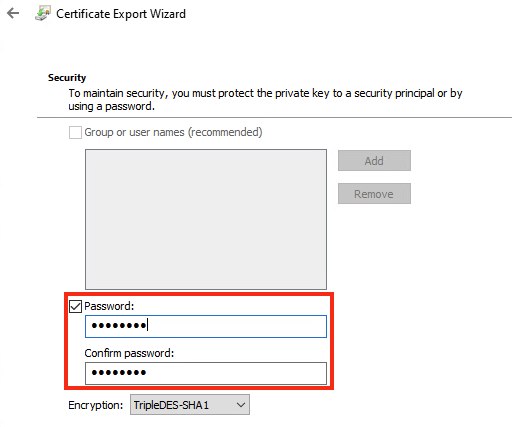Click inside the empty group names list box
Image resolution: width=529 pixels, height=427 pixels.
(206, 219)
